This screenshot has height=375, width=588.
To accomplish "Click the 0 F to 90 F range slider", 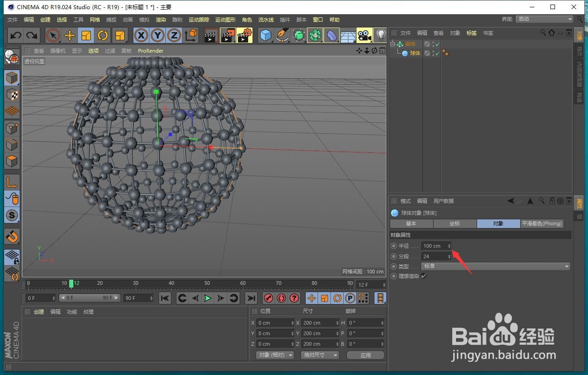I will tap(89, 298).
